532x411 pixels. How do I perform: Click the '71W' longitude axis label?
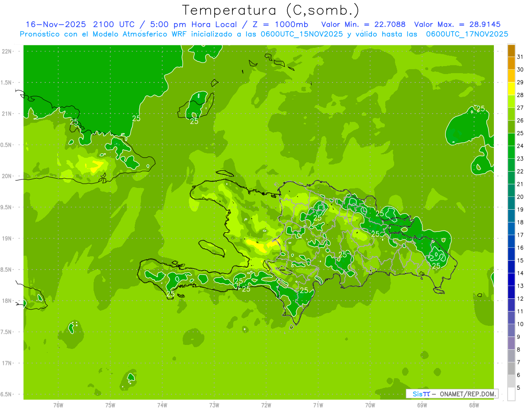pyautogui.click(x=318, y=405)
